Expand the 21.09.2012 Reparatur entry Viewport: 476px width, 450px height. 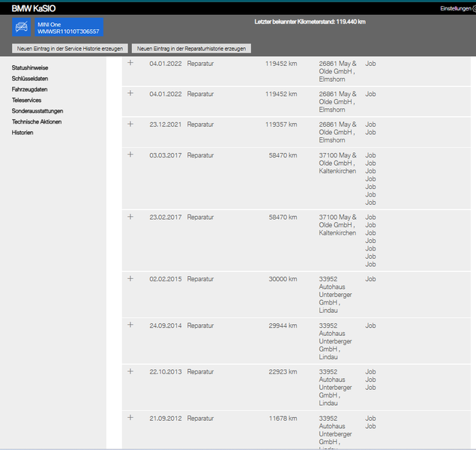point(130,418)
